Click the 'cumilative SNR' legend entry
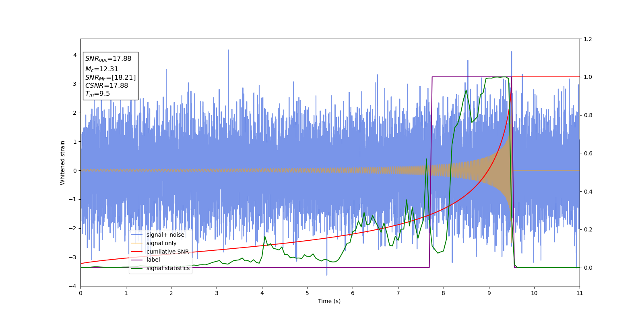 click(x=167, y=252)
